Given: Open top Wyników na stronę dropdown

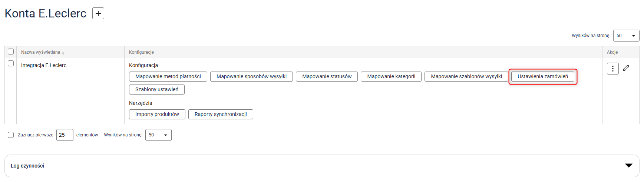Looking at the screenshot, I should (x=633, y=36).
